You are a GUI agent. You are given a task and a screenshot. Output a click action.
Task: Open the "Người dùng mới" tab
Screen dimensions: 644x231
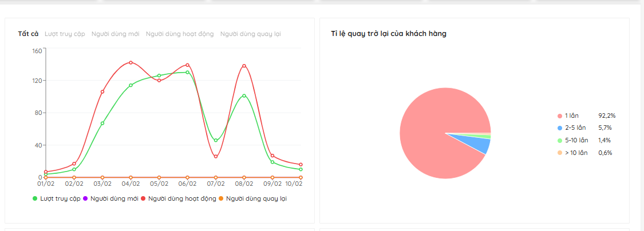point(115,34)
